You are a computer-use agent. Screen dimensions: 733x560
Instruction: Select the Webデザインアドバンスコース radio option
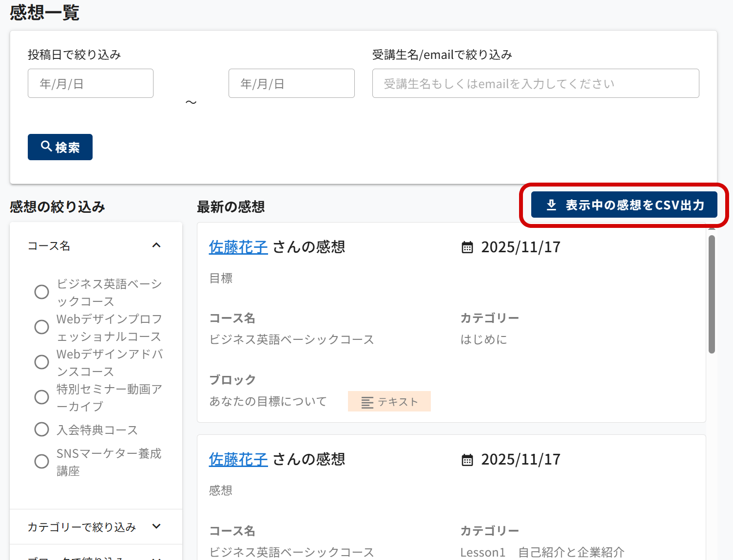point(42,362)
